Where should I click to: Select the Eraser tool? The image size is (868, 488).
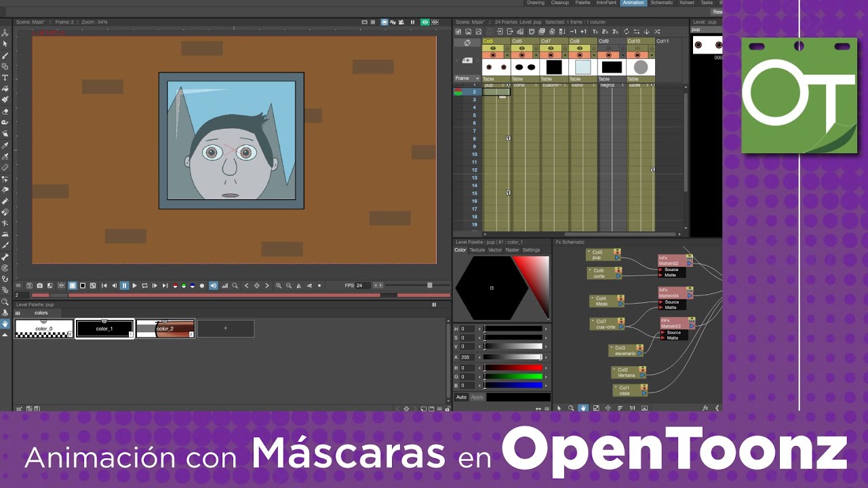(x=5, y=110)
